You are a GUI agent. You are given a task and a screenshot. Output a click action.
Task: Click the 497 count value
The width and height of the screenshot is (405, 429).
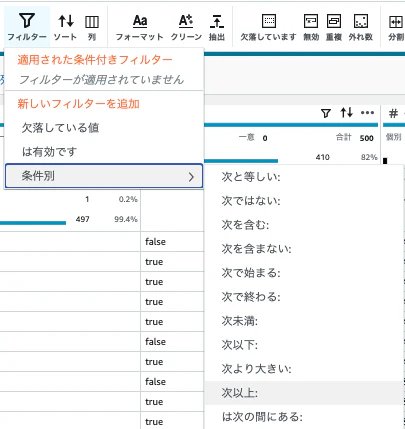(82, 219)
